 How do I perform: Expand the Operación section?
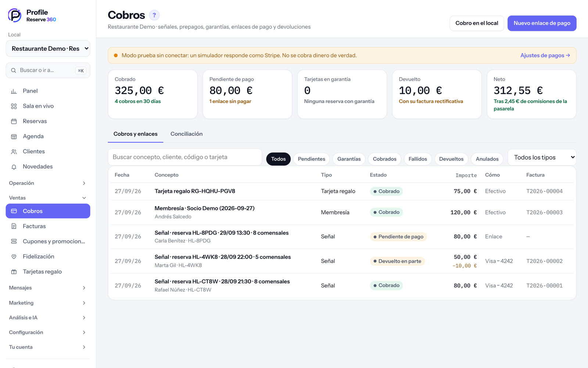[x=48, y=183]
